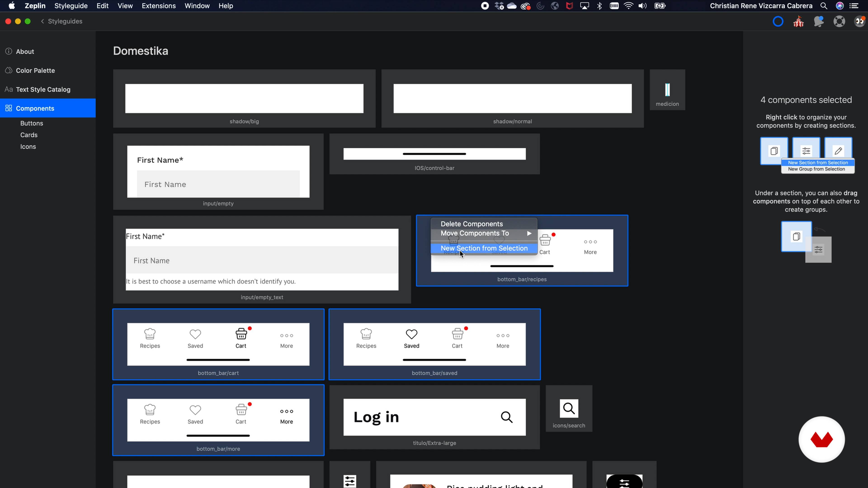Click the blue circle toolbar icon
Image resolution: width=868 pixels, height=488 pixels.
778,21
